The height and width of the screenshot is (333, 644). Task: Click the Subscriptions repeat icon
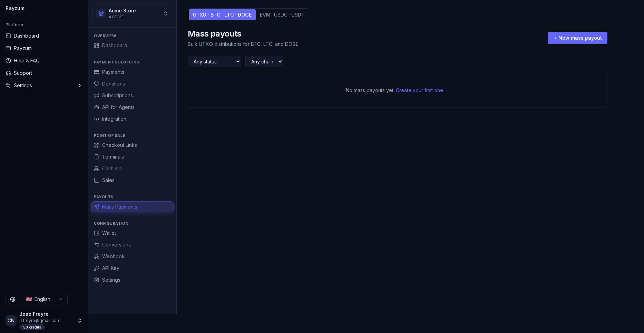tap(97, 95)
